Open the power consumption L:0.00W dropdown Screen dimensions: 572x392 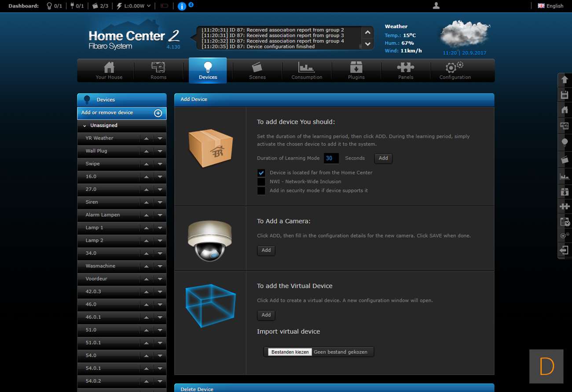(134, 6)
